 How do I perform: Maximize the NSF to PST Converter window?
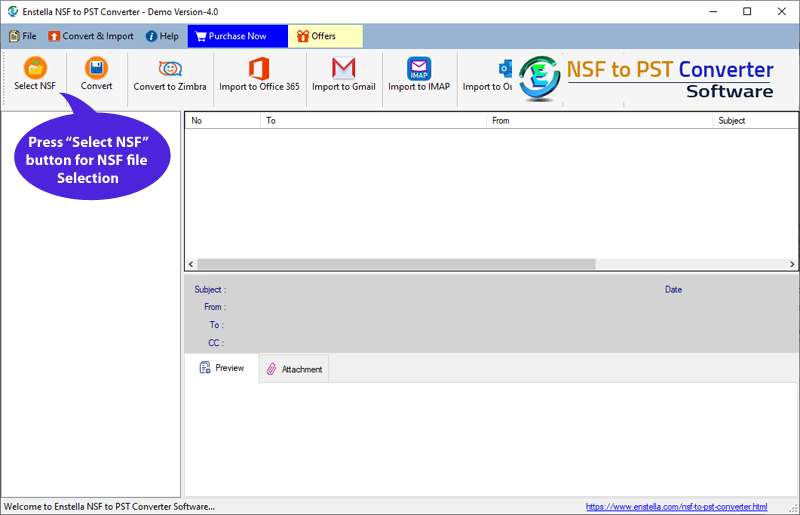(x=747, y=11)
